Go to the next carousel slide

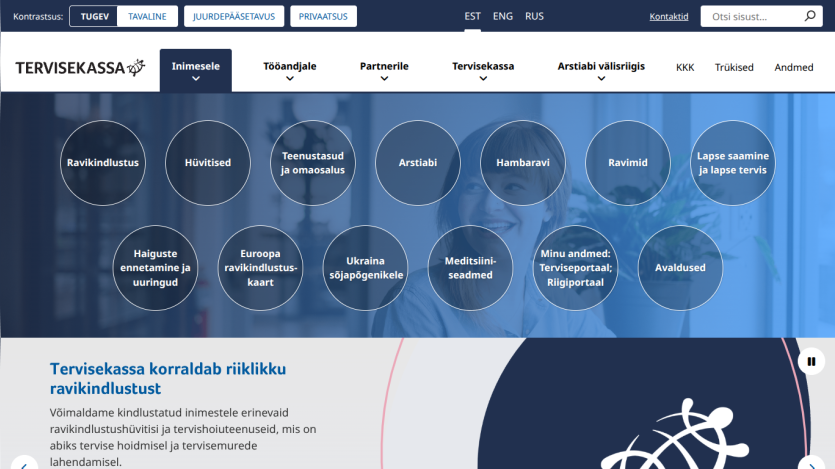coord(811,466)
